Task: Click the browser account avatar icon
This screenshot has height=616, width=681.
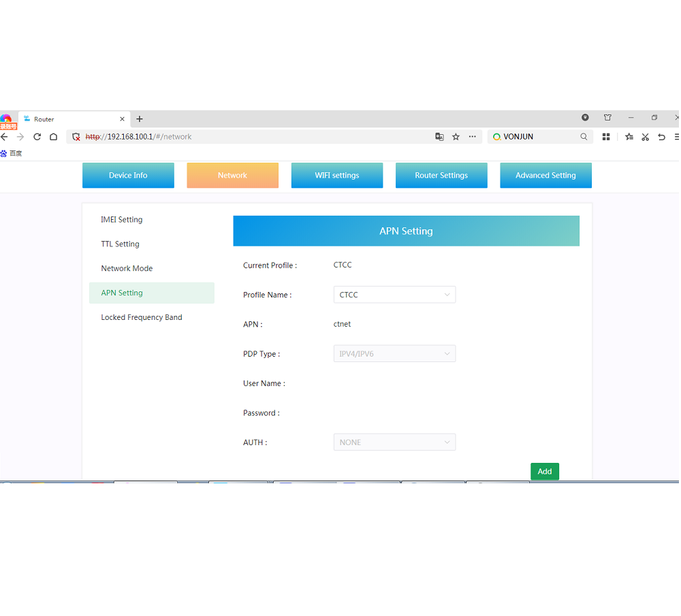Action: pyautogui.click(x=6, y=119)
